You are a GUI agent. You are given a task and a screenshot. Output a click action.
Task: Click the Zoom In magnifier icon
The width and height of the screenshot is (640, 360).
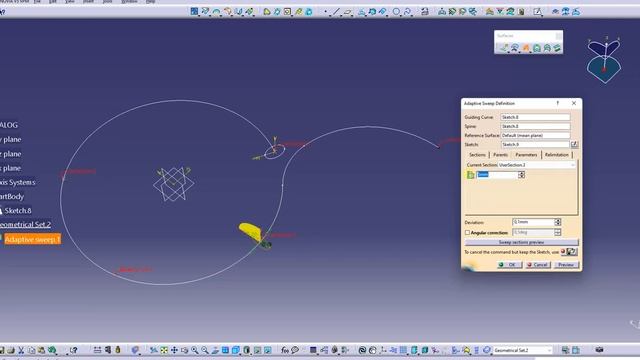pyautogui.click(x=195, y=350)
